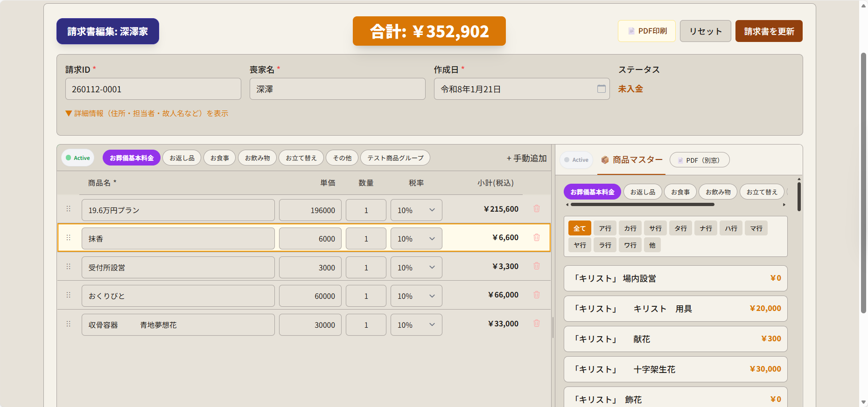Click drag handle of 収骨容器 row
868x407 pixels.
tap(69, 324)
